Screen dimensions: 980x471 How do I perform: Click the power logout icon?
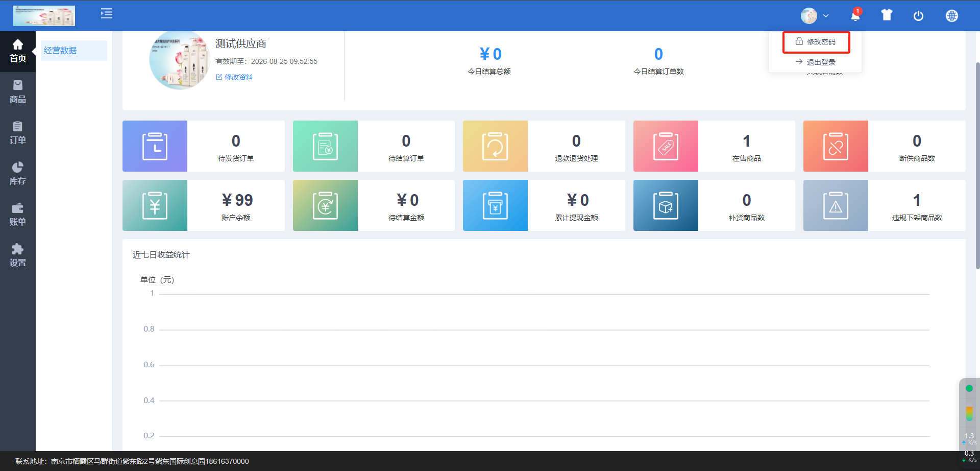point(918,16)
